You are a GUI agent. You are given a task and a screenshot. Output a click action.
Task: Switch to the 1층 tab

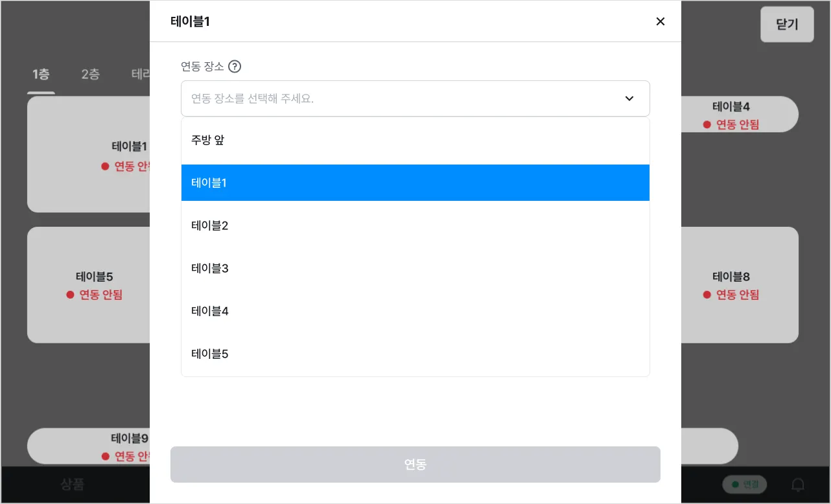point(41,74)
